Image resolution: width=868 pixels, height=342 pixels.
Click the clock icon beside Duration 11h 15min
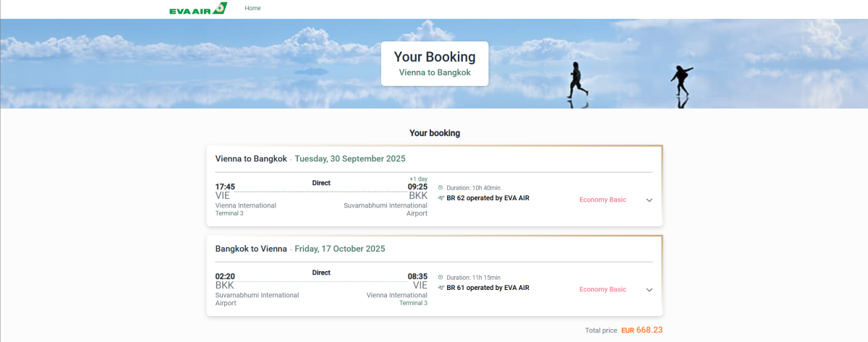pos(441,278)
